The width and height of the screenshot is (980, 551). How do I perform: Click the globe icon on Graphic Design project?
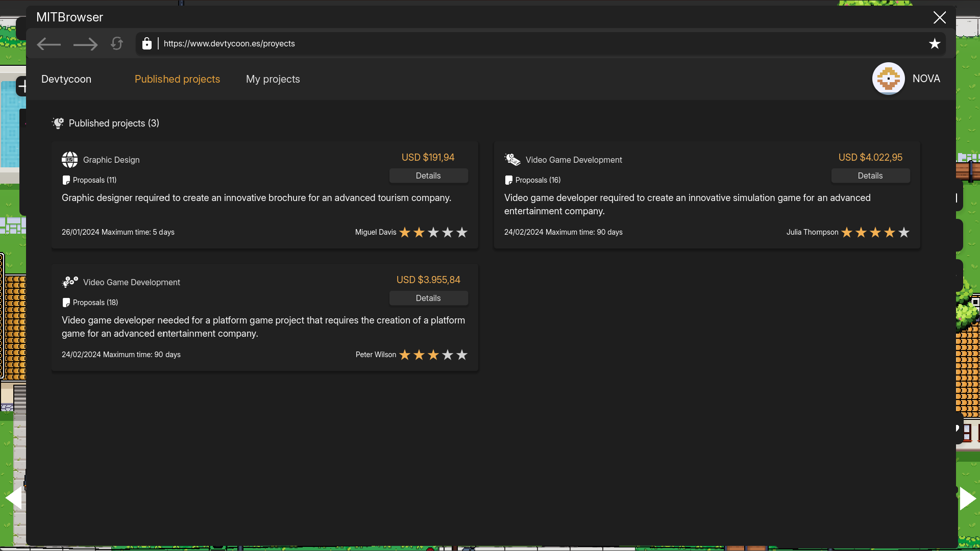70,159
